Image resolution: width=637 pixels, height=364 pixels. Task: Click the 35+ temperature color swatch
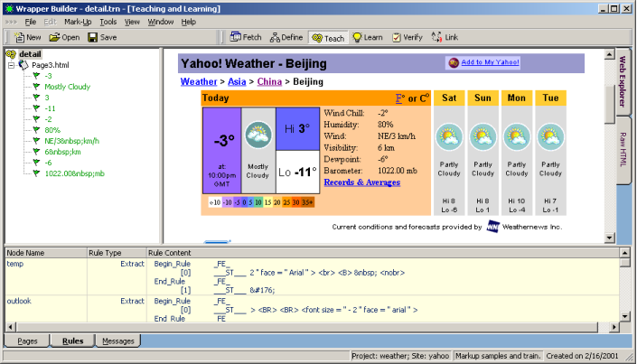(x=307, y=202)
